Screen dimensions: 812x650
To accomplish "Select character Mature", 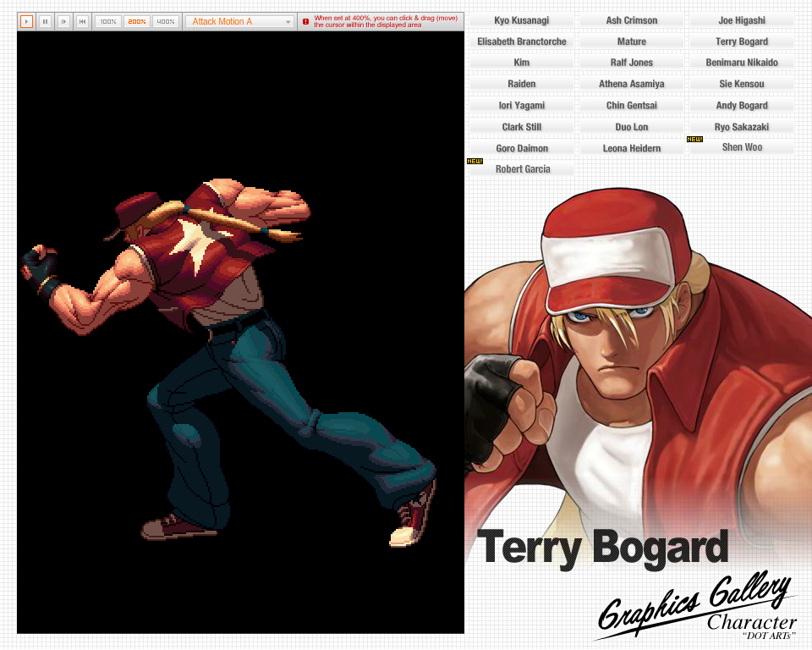I will (x=631, y=41).
